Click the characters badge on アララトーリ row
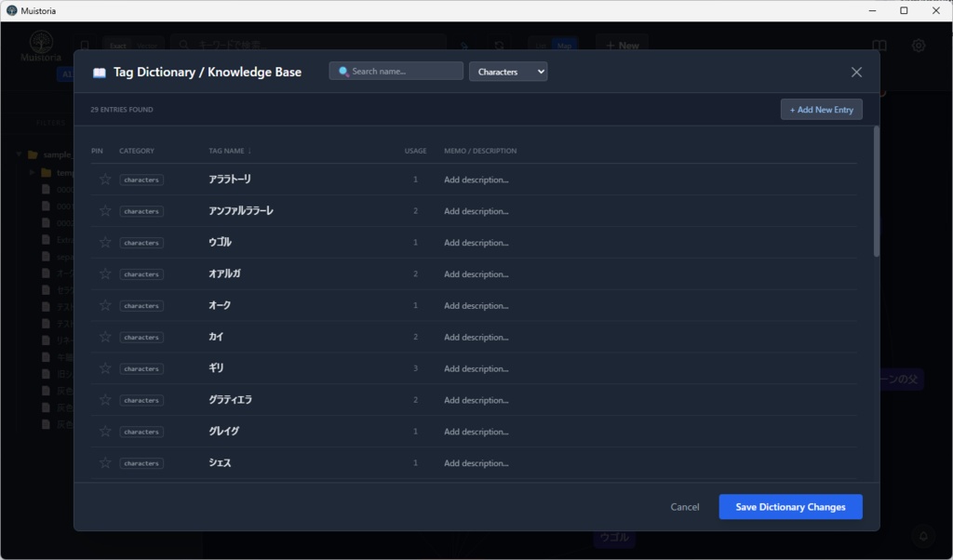 coord(141,180)
